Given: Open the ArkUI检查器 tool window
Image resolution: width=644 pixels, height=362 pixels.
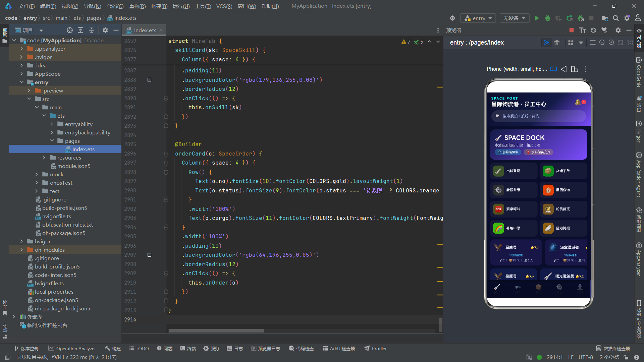Looking at the screenshot, I should 339,349.
